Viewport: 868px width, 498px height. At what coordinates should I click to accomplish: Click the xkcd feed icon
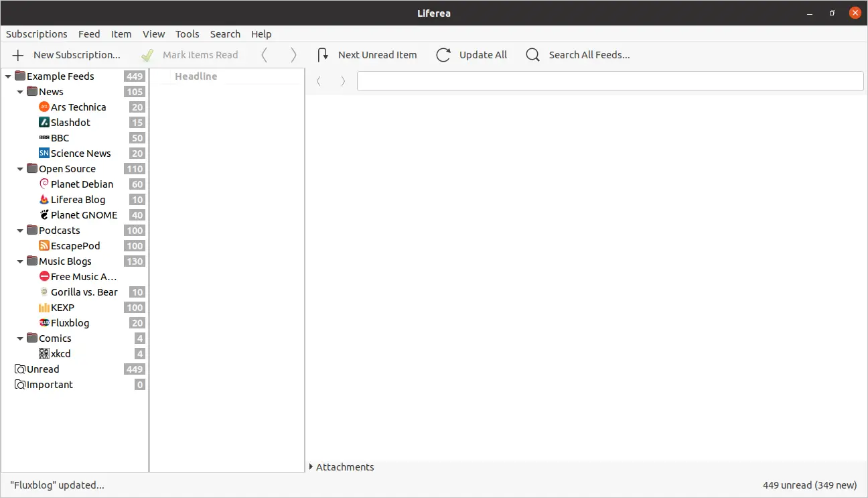(44, 354)
